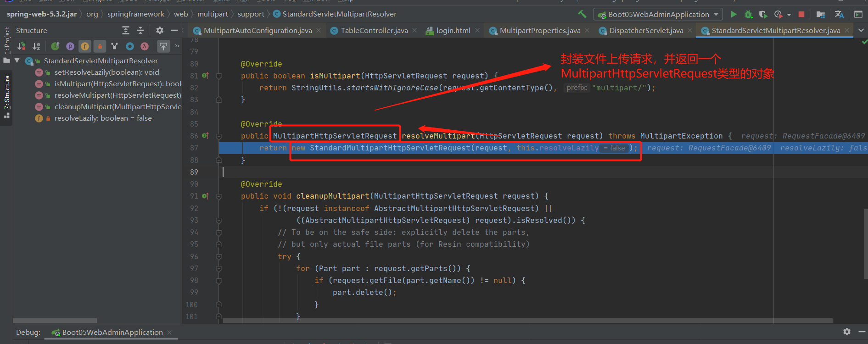Viewport: 868px width, 344px height.
Task: Click override gutter icon on line 81
Action: point(205,76)
